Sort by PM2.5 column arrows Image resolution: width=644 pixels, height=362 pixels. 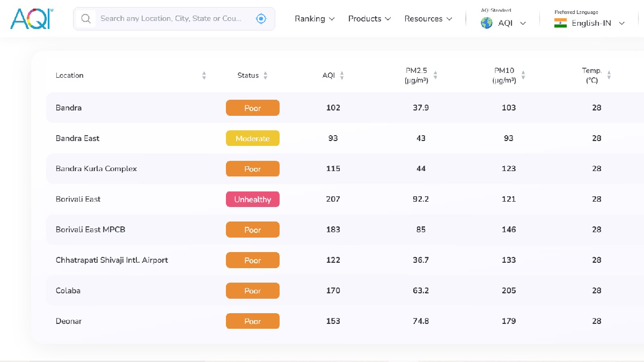435,76
